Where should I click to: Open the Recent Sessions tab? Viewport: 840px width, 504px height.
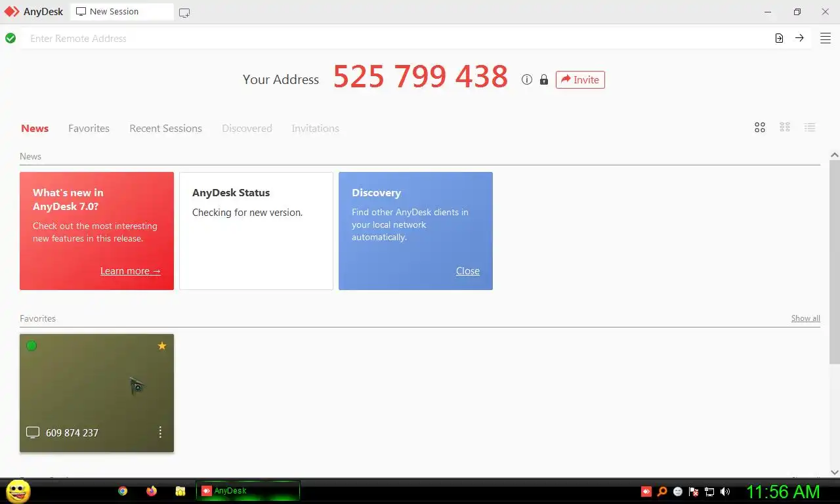[x=165, y=128]
